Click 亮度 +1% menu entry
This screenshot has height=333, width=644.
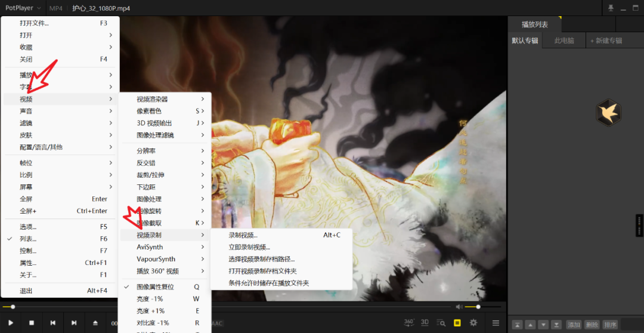pos(165,310)
